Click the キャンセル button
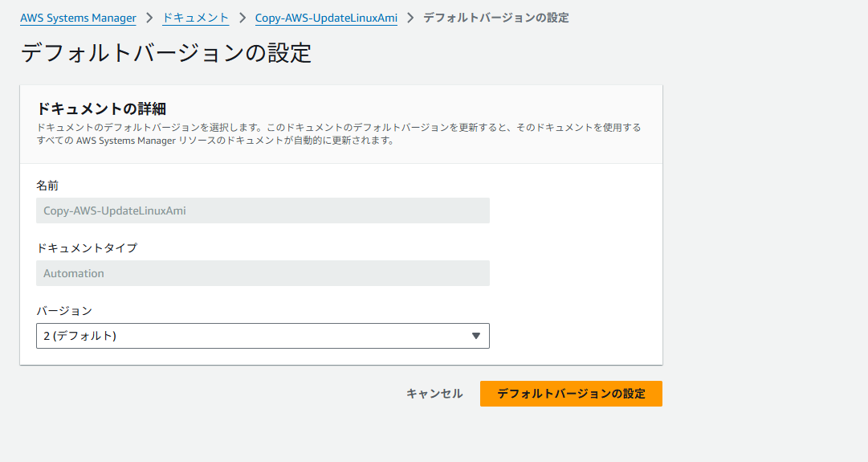The height and width of the screenshot is (462, 868). pyautogui.click(x=434, y=394)
